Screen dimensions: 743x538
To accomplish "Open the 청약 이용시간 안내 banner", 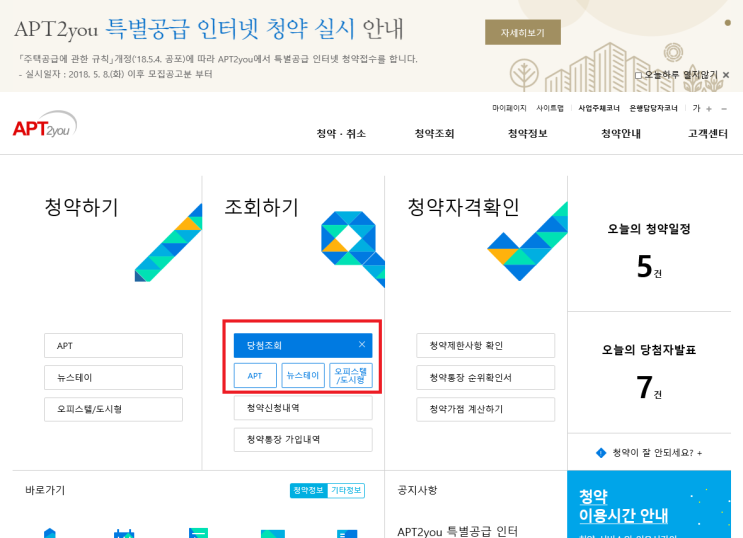I will [x=649, y=504].
